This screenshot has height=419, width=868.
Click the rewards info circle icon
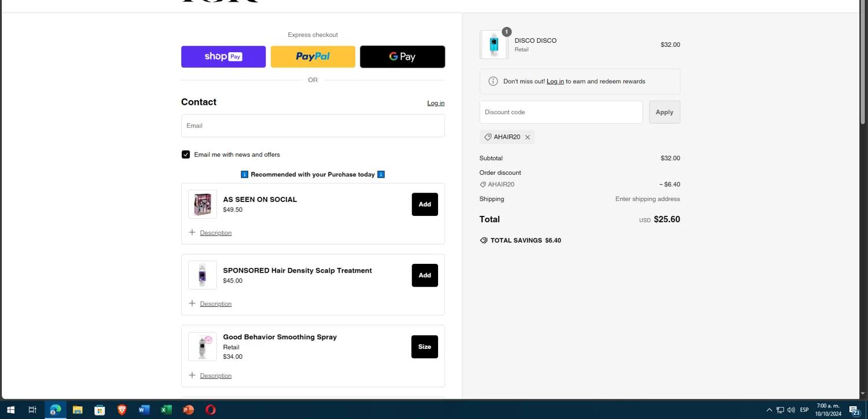[493, 82]
